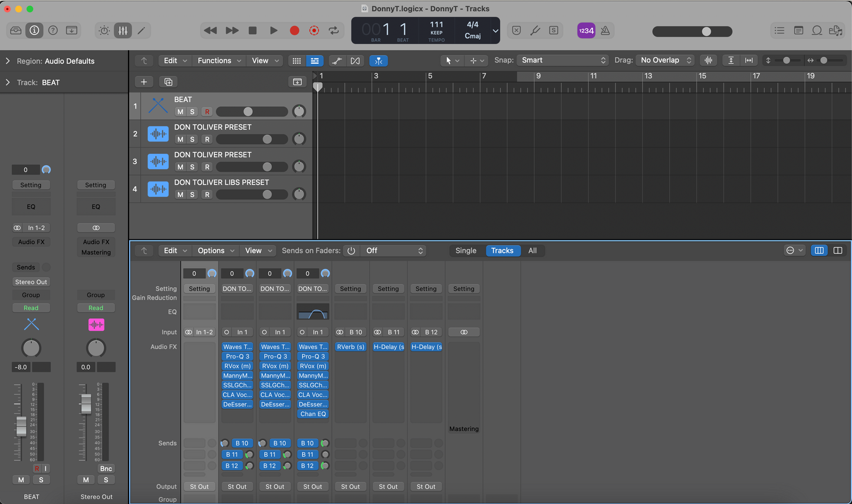Add a new track with plus button
852x504 pixels.
(144, 82)
